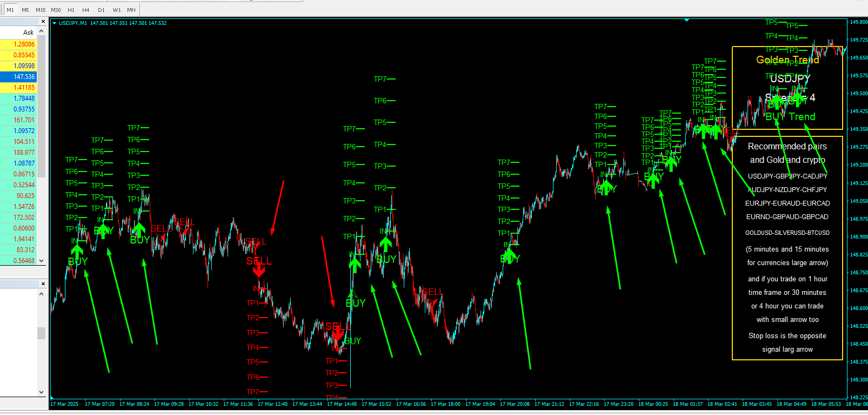Viewport: 868px width, 415px height.
Task: Click the 17 Mar 18:00 time axis label
Action: (x=445, y=404)
